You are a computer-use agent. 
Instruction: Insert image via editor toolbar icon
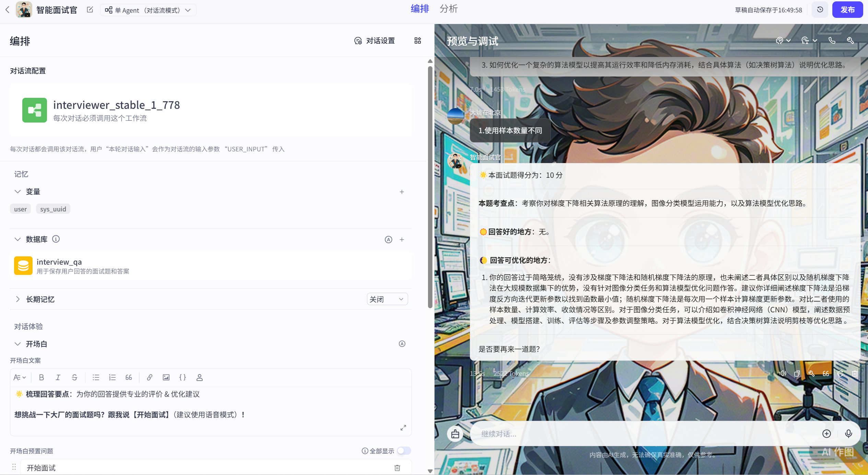coord(166,378)
